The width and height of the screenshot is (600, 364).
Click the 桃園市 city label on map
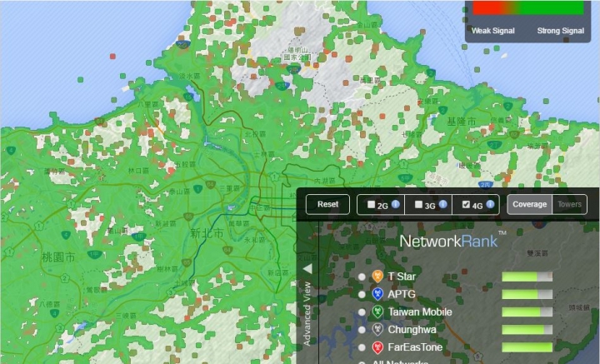tap(58, 257)
